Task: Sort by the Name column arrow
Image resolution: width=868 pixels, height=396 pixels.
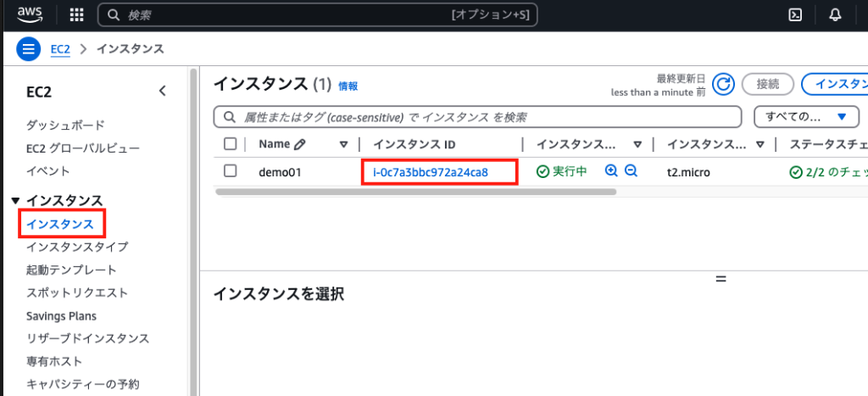Action: [344, 144]
